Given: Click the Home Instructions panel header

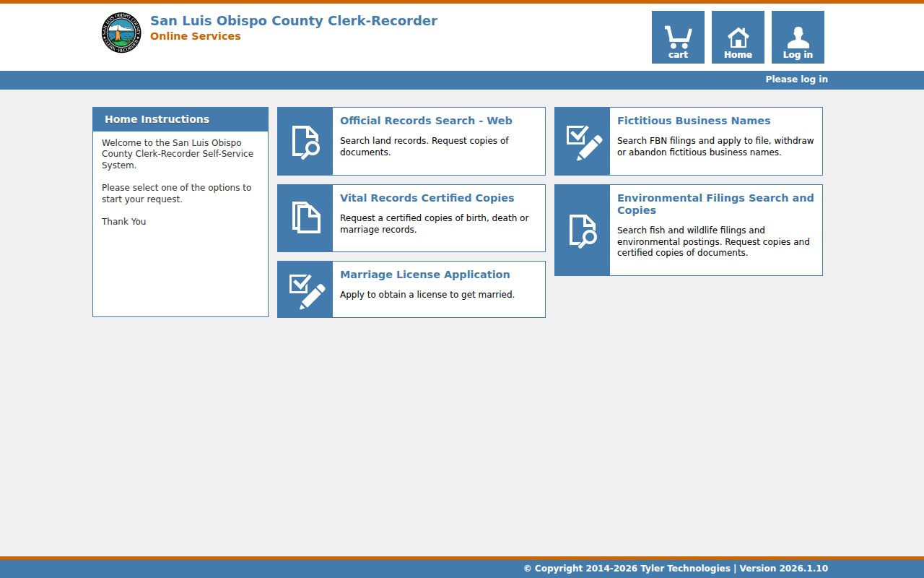Looking at the screenshot, I should click(180, 119).
